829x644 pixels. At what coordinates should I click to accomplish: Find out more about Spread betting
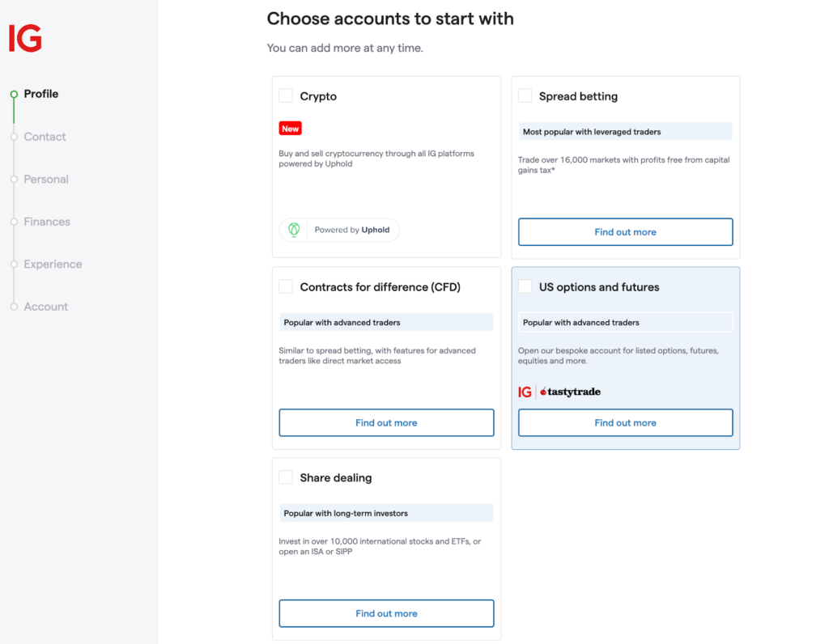[x=625, y=232]
